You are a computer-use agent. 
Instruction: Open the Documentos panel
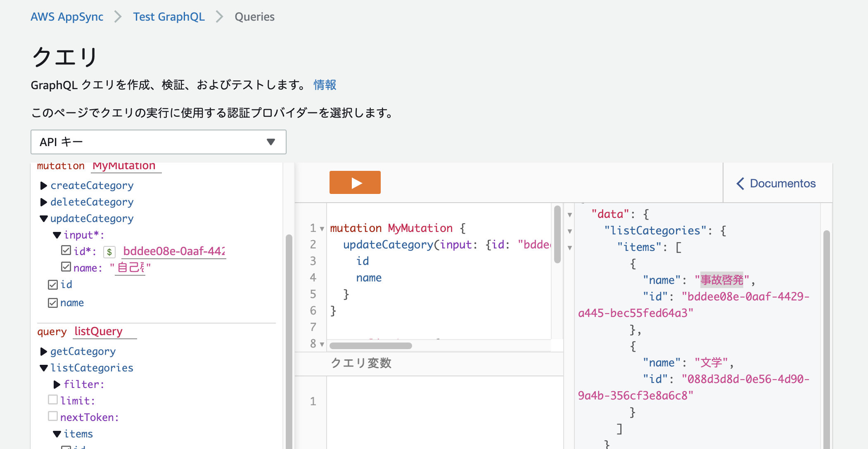[776, 183]
